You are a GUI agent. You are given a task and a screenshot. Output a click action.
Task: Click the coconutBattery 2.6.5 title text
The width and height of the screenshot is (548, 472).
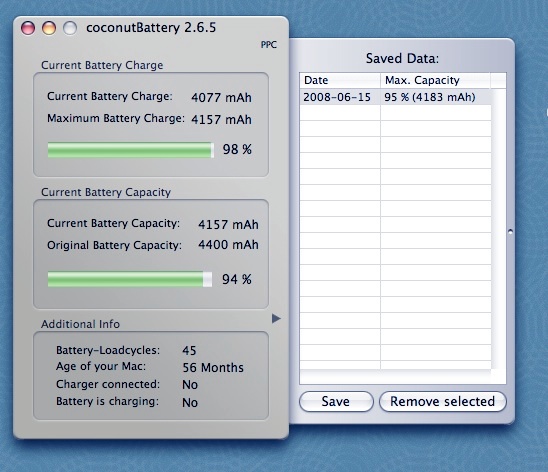click(151, 28)
